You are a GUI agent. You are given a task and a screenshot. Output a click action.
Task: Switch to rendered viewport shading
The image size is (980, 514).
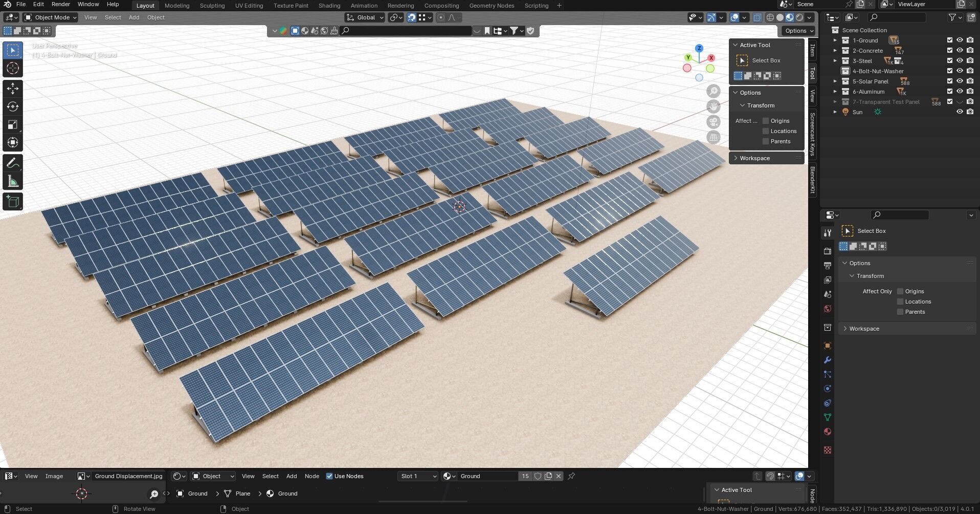799,17
